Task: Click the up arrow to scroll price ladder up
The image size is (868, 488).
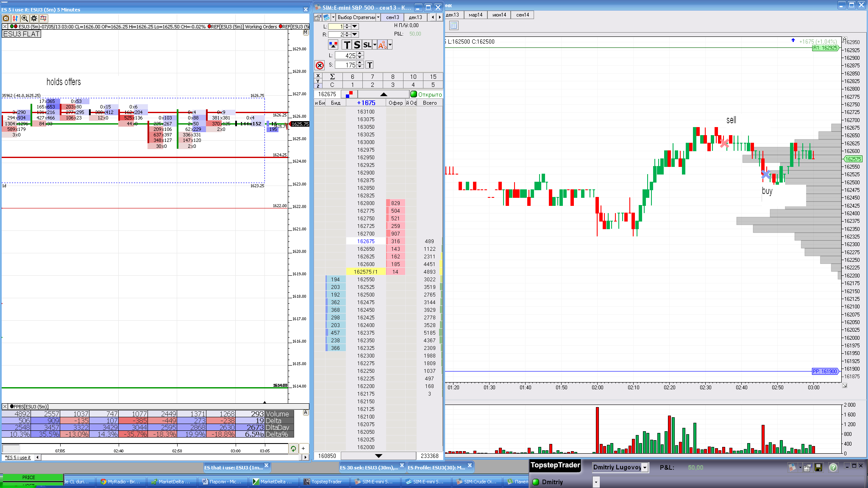Action: (x=384, y=94)
